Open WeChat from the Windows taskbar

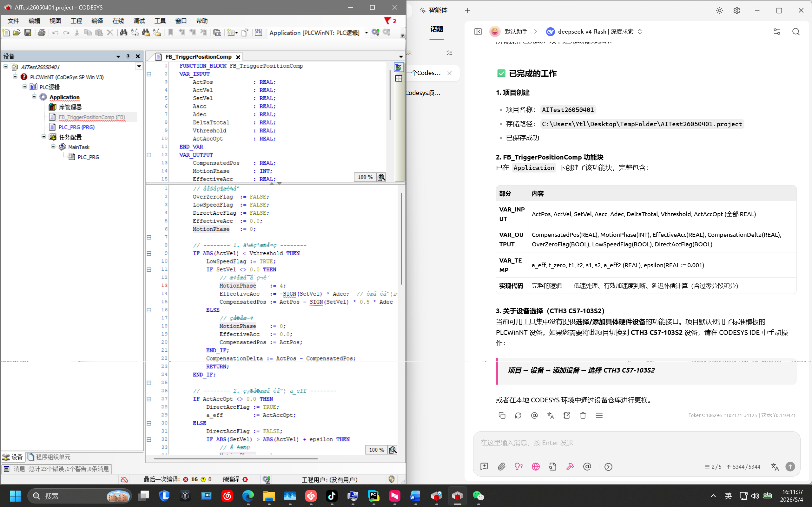(479, 496)
